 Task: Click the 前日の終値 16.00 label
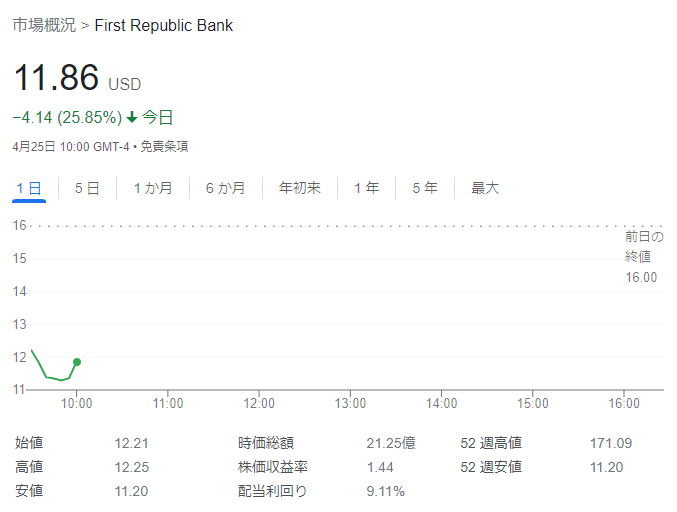(x=644, y=257)
